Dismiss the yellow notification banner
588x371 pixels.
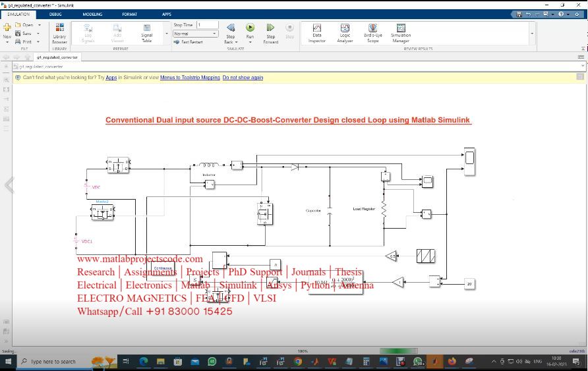point(580,77)
